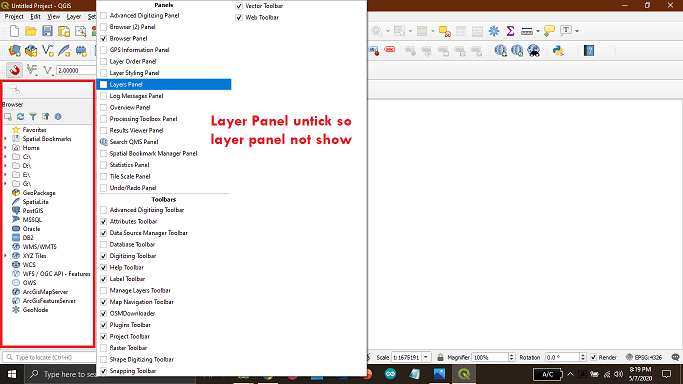683x384 pixels.
Task: Select the WMS/WMTS browser item
Action: (x=39, y=246)
